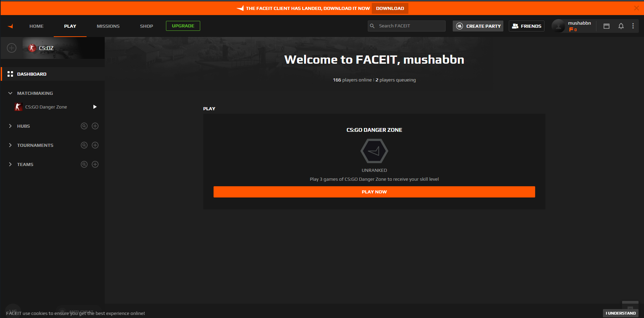Viewport: 644px width, 318px height.
Task: Create a hub with the HUBS plus icon
Action: 95,126
